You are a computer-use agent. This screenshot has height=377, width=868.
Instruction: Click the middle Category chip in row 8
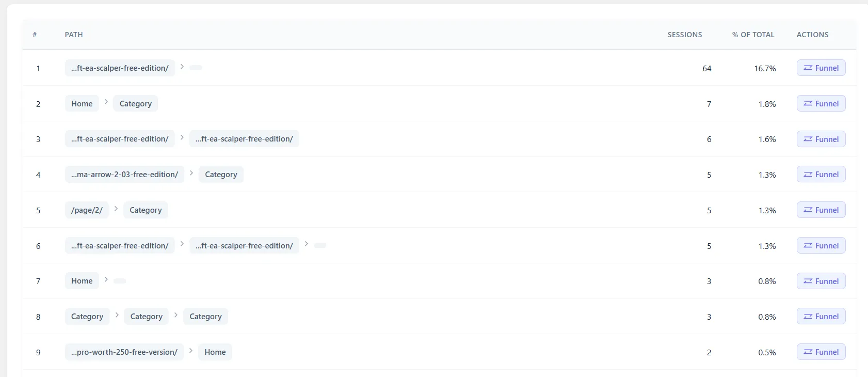coord(147,316)
